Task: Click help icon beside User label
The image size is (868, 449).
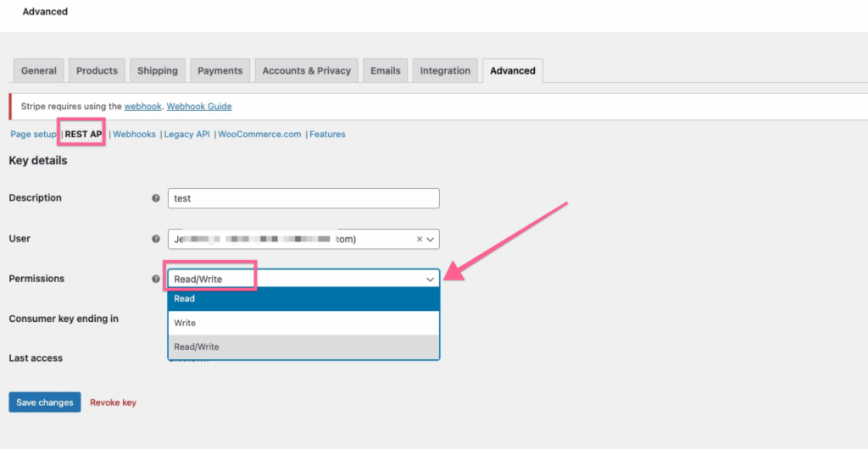Action: pyautogui.click(x=155, y=239)
